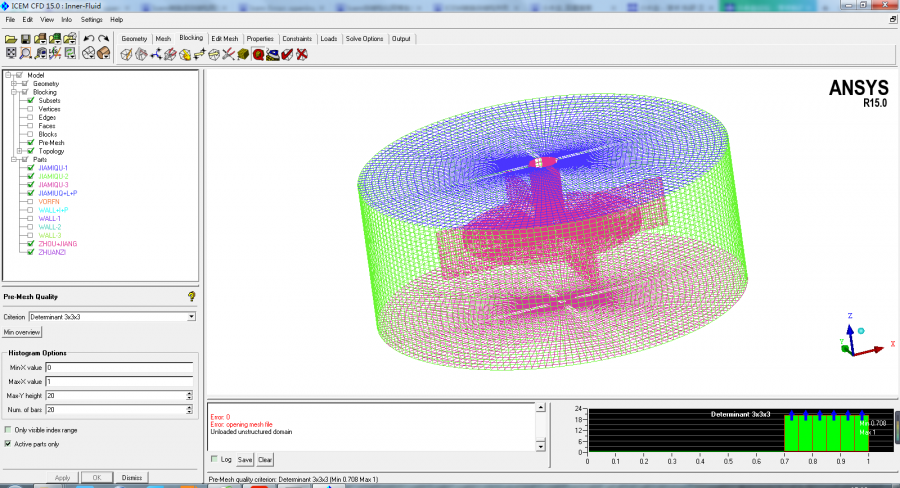
Task: Expand the Topology tree node
Action: click(19, 151)
